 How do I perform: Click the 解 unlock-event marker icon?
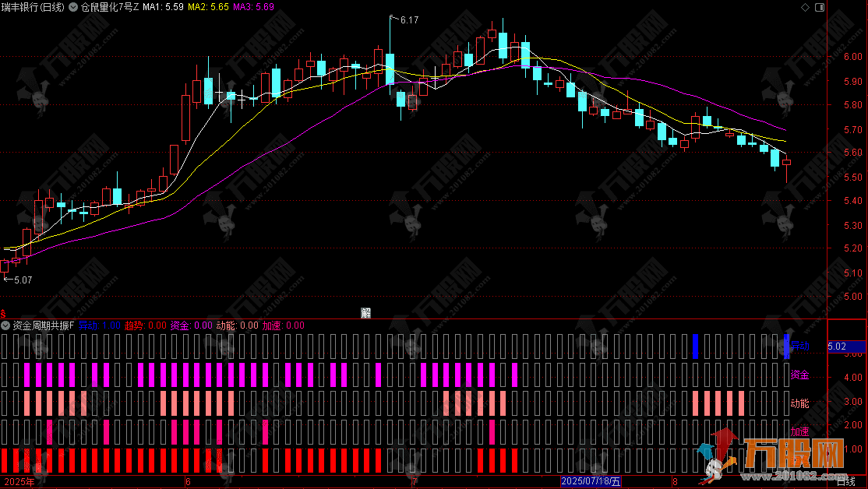pos(365,313)
